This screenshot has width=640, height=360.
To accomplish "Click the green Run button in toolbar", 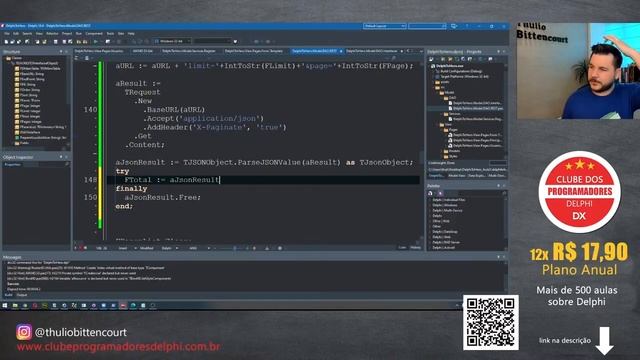I will pyautogui.click(x=96, y=41).
